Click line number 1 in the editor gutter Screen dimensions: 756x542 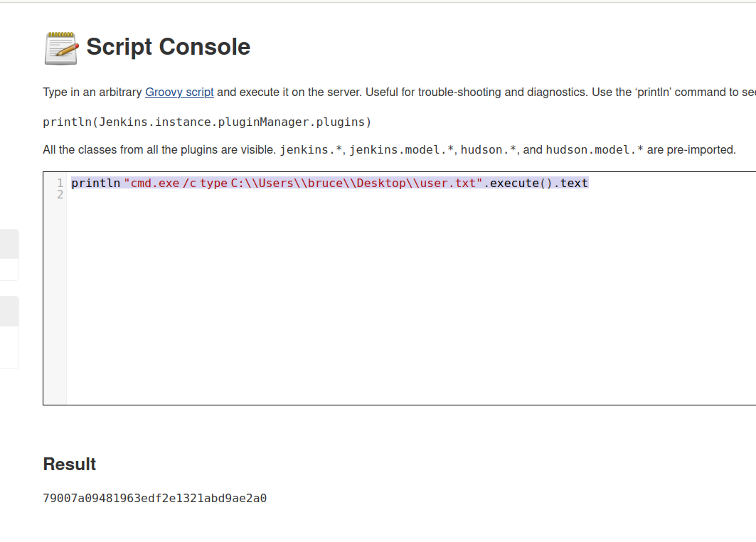(x=60, y=184)
